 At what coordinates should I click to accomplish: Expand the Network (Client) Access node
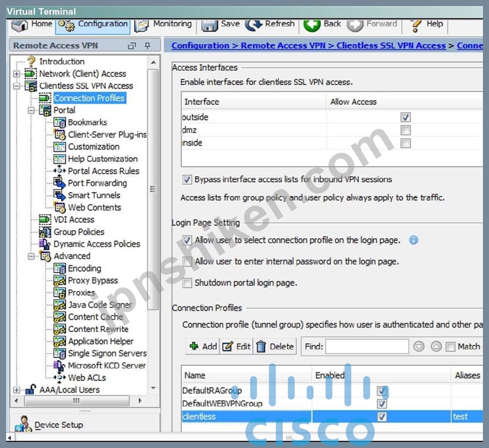point(17,74)
